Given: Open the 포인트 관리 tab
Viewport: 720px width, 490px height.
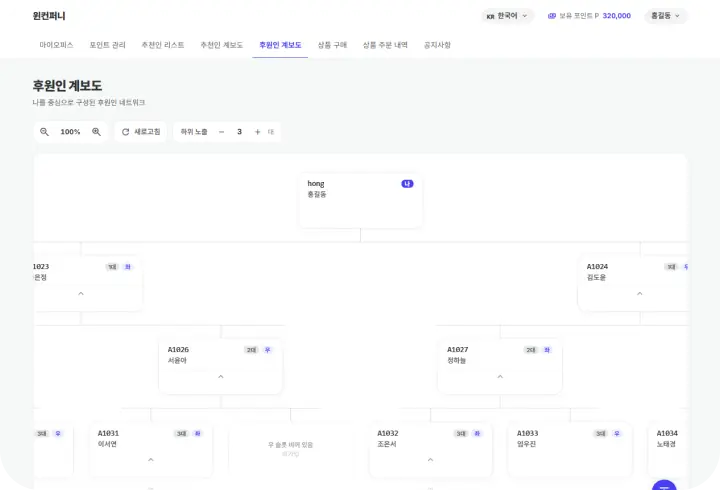Looking at the screenshot, I should [x=107, y=45].
